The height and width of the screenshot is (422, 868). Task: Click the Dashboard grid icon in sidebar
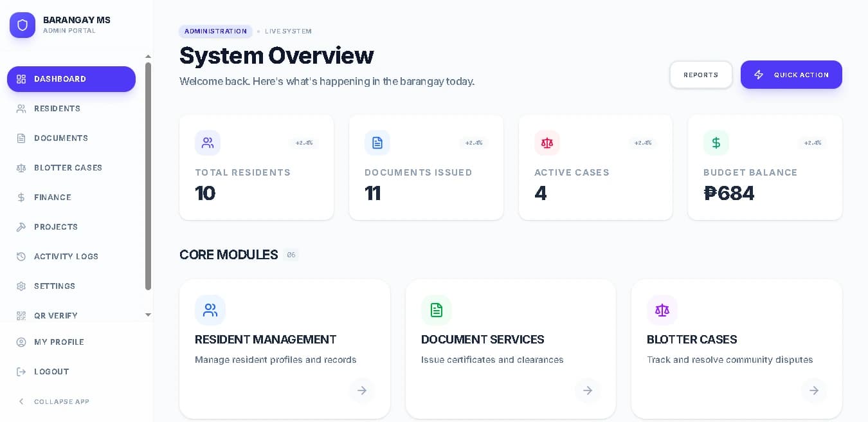tap(21, 79)
